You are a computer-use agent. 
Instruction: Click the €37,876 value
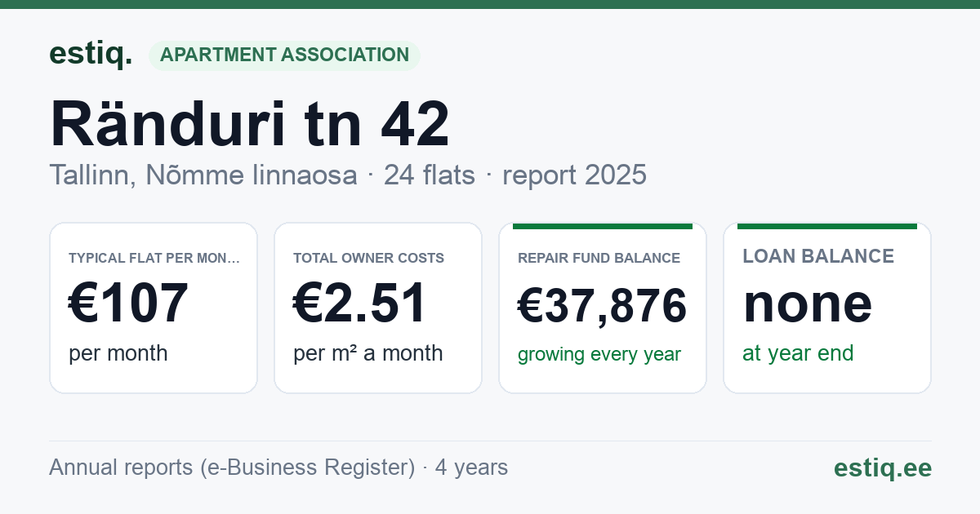pos(602,306)
